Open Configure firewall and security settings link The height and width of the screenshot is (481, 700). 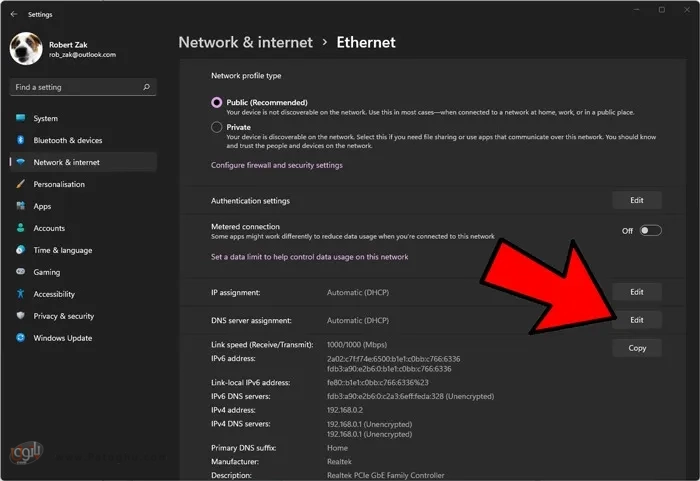(x=277, y=165)
